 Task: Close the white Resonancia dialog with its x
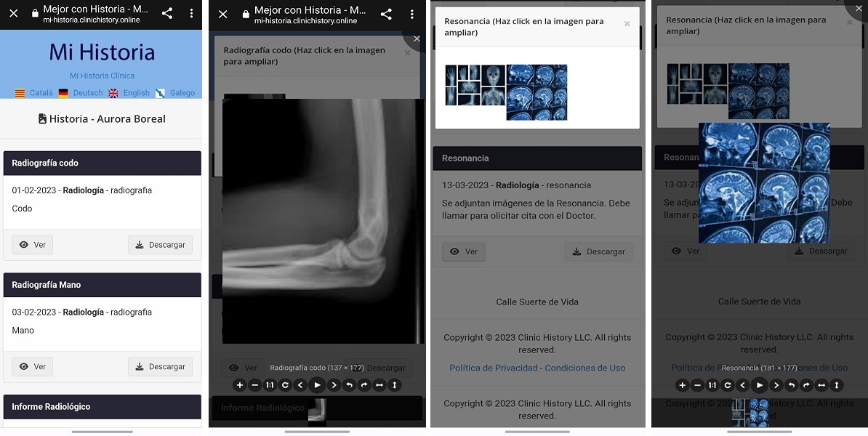[x=627, y=24]
